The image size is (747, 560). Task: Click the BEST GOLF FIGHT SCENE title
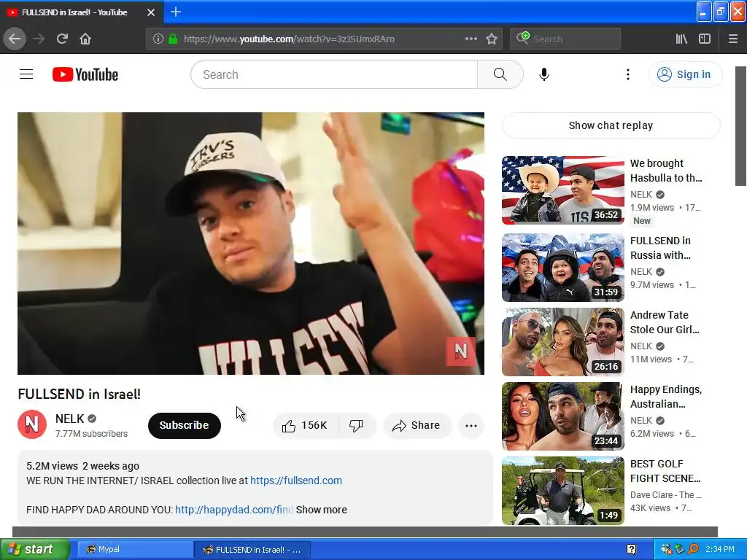click(x=665, y=470)
